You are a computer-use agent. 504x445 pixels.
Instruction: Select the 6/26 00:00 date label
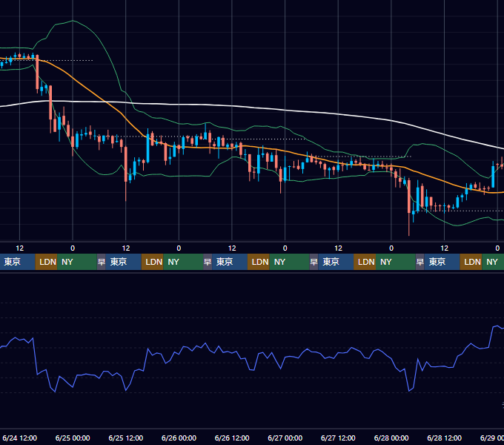[x=179, y=438]
